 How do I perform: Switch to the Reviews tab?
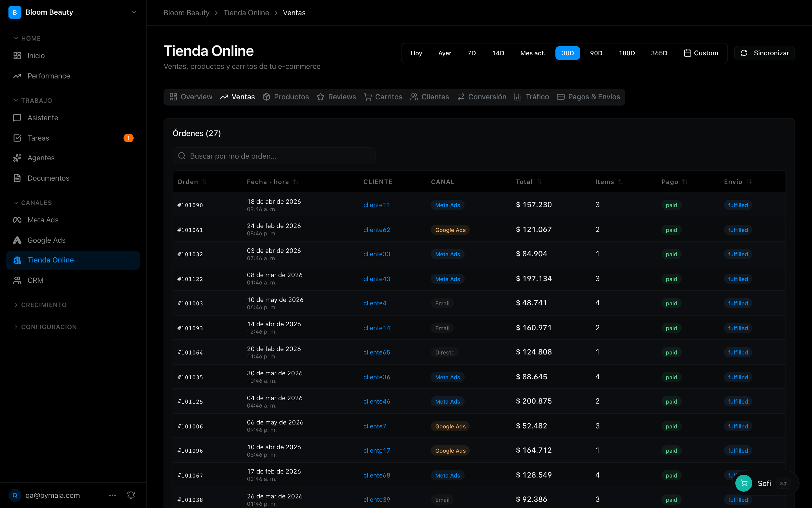(x=336, y=97)
